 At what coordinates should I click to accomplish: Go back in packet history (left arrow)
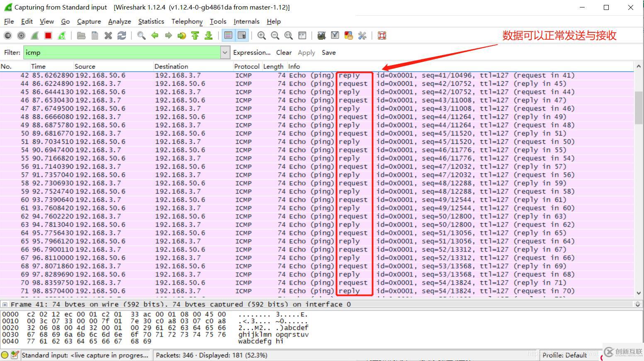(x=155, y=36)
